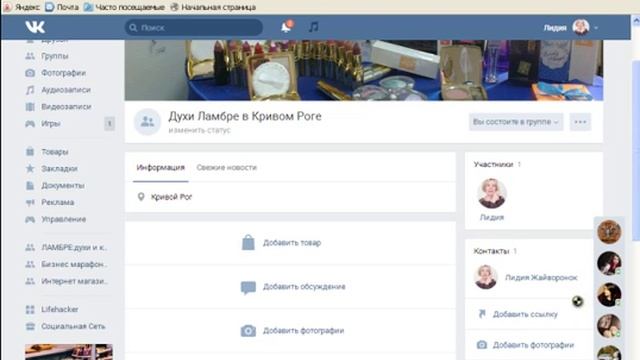Click the Фотографии camera sidebar icon
The image size is (640, 360).
(x=30, y=73)
